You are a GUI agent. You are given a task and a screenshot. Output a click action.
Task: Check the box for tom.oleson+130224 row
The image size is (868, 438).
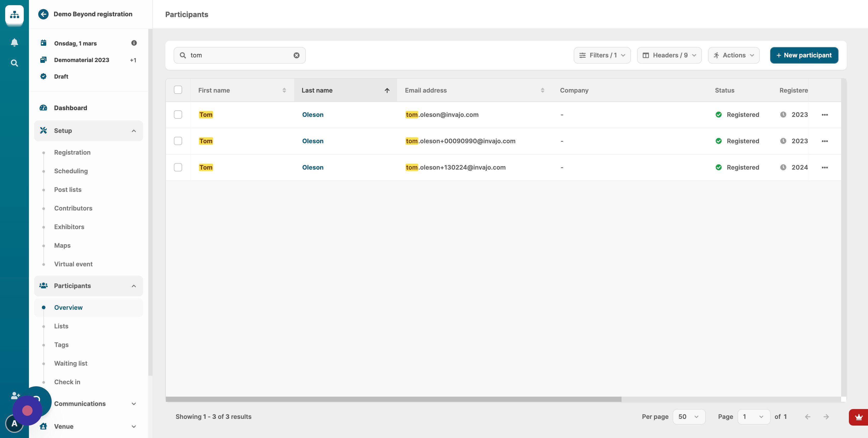coord(178,168)
